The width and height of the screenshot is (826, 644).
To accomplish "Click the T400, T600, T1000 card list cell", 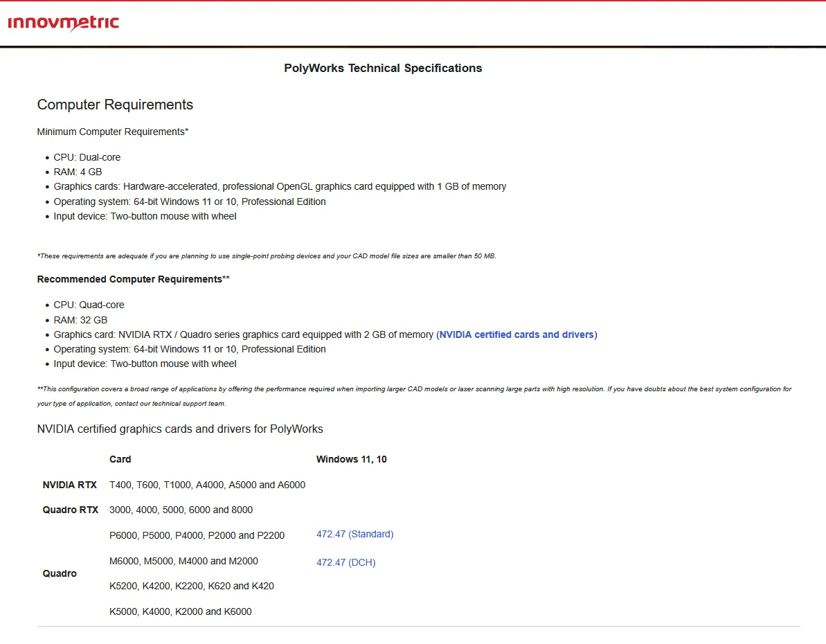I will coord(207,485).
